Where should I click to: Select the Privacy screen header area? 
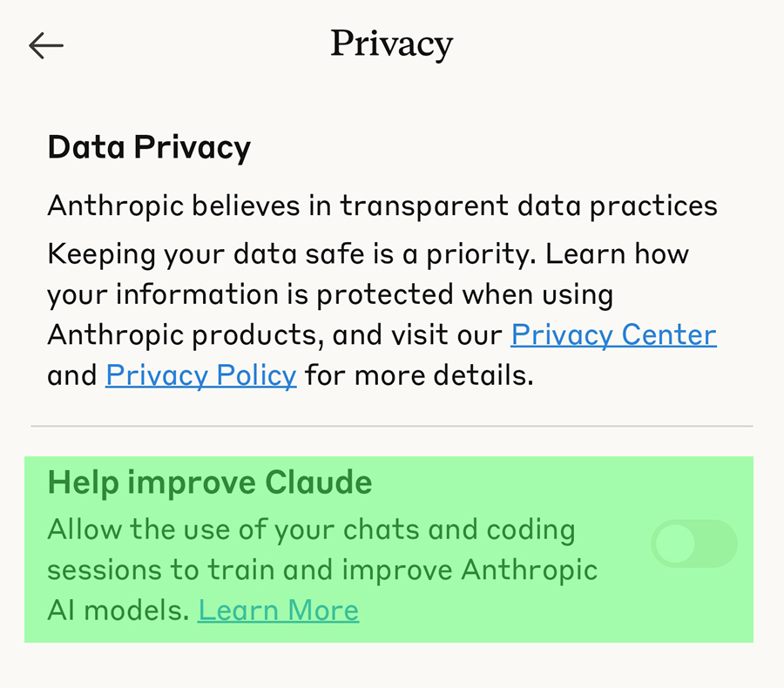tap(391, 44)
